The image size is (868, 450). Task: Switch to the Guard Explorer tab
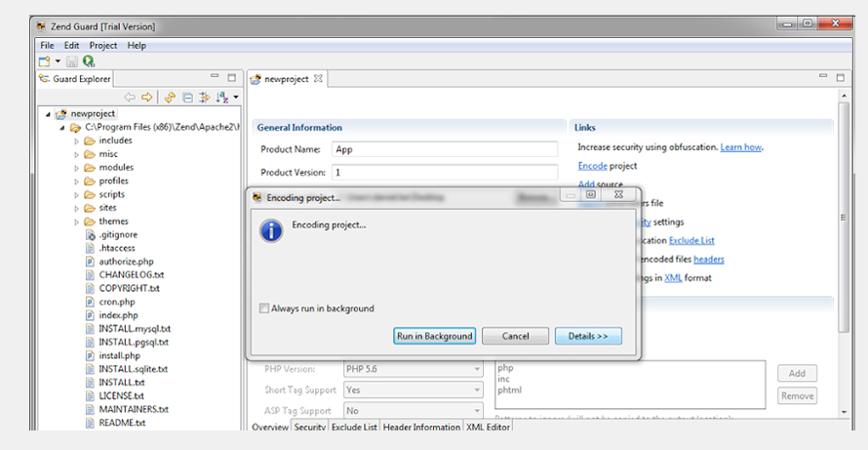(75, 79)
